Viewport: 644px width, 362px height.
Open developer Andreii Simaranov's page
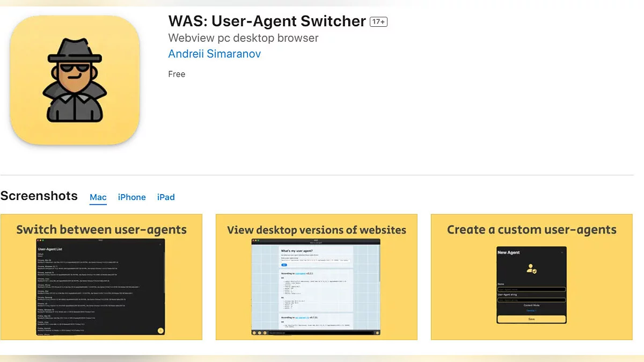pyautogui.click(x=214, y=54)
